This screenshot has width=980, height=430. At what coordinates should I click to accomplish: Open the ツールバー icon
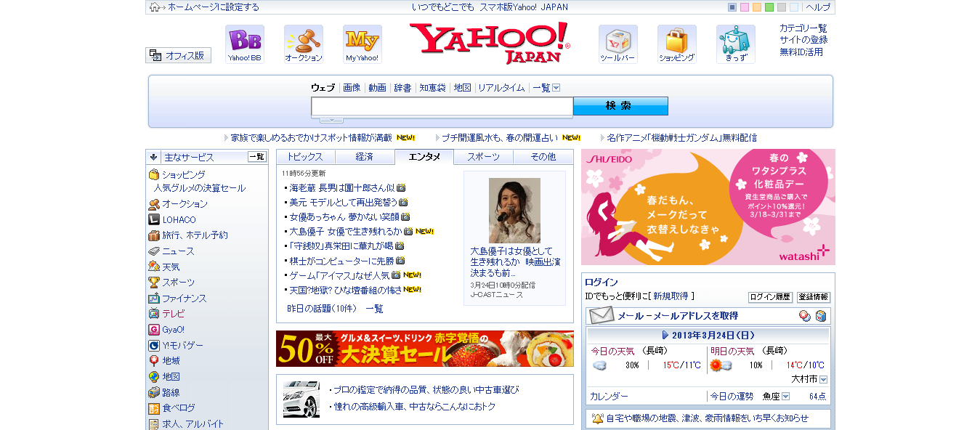click(x=618, y=44)
